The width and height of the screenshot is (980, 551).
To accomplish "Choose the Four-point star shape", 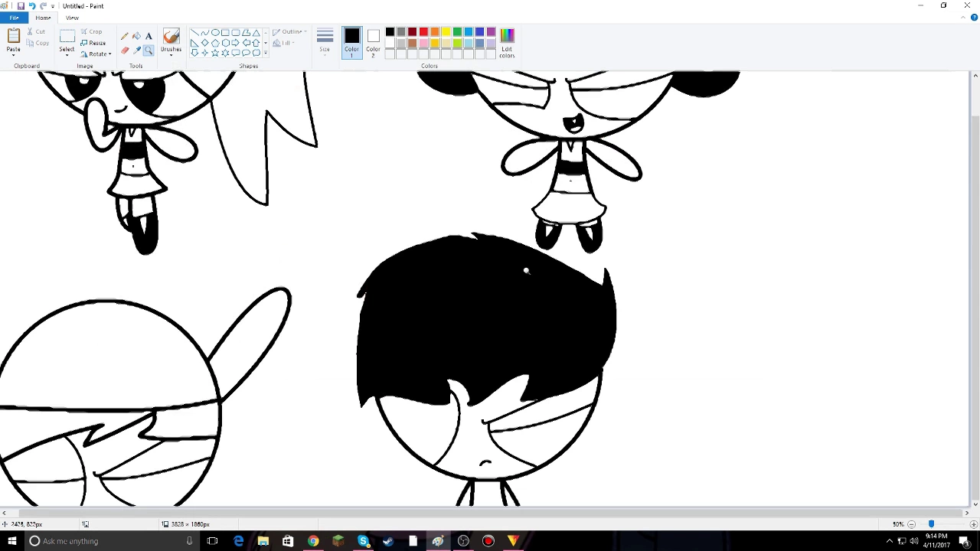I will pos(205,53).
